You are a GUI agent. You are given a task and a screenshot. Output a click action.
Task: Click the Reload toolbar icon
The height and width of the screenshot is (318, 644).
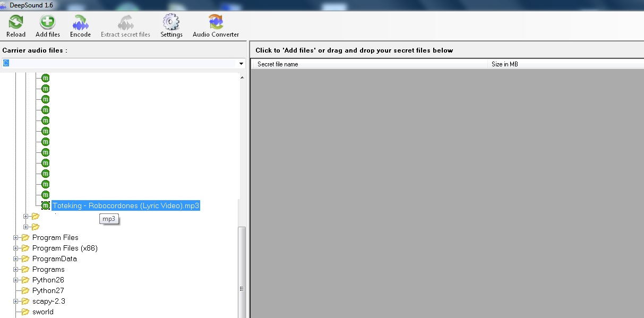click(x=15, y=23)
